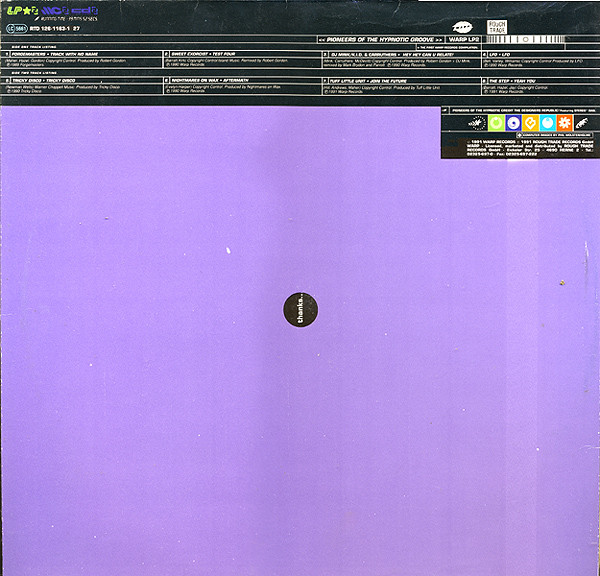Click the green circle icon square
The image size is (600, 576).
497,124
